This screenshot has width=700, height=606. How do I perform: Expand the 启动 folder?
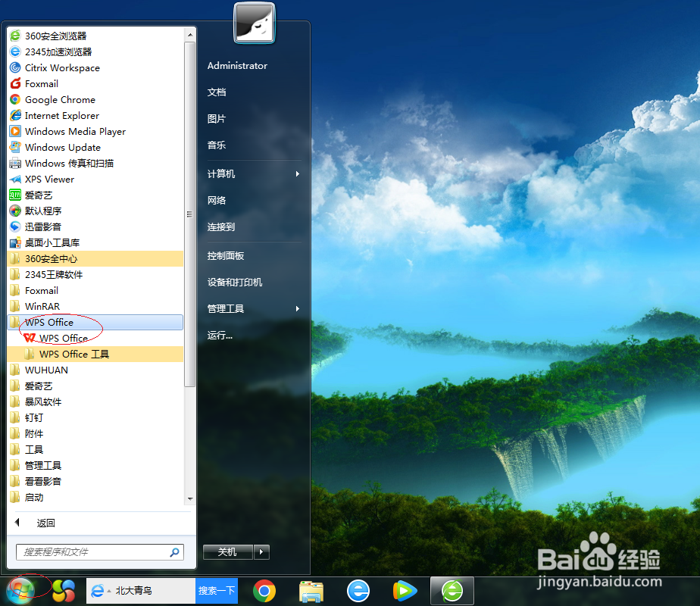(x=95, y=498)
